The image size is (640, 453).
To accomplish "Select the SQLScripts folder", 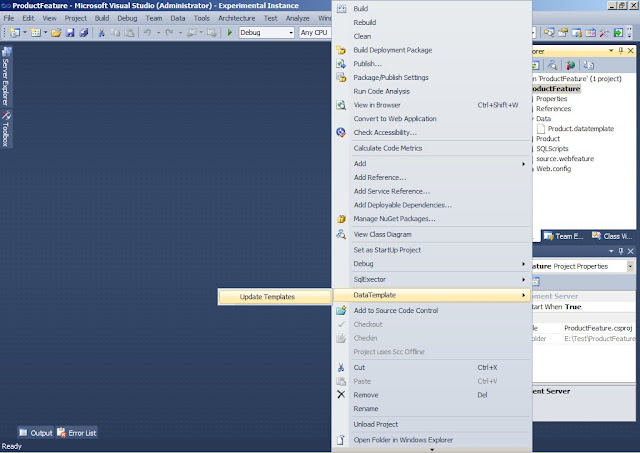I will coord(552,149).
